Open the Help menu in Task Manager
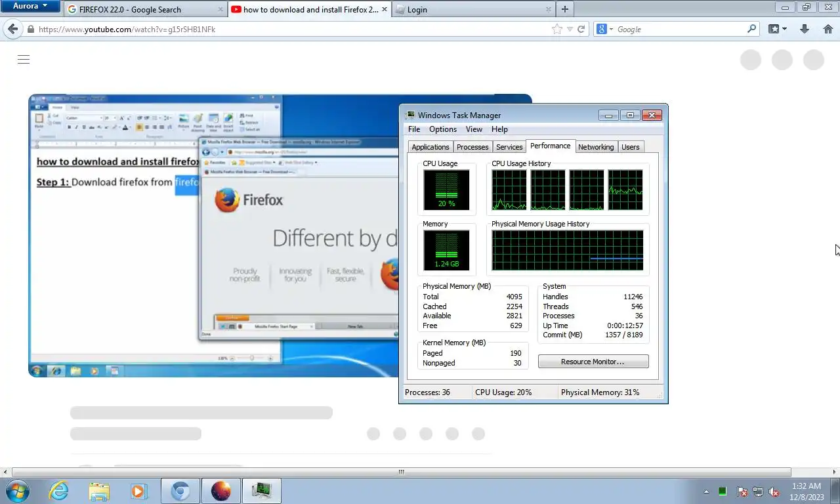Screen dimensions: 840x504 click(499, 129)
